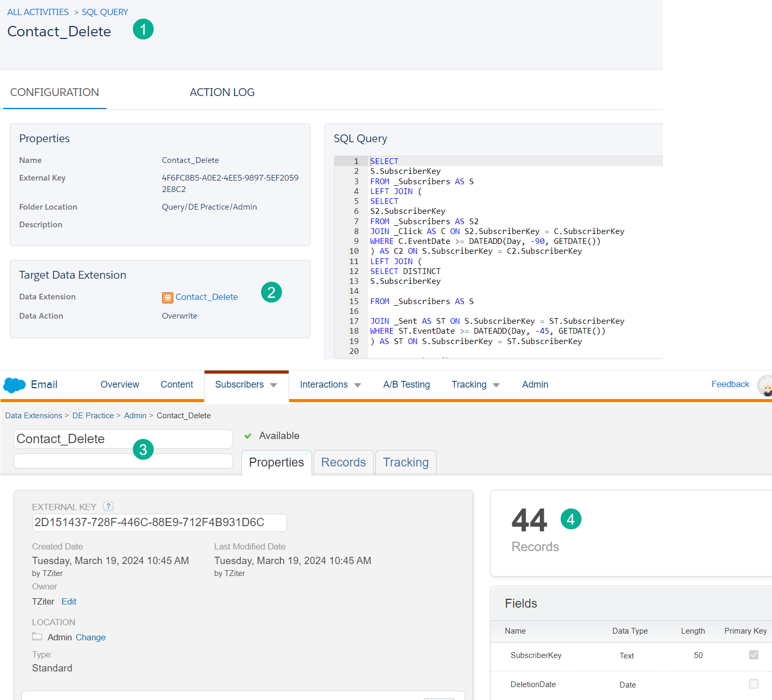Switch to the ACTION LOG tab
This screenshot has height=700, width=772.
point(222,92)
